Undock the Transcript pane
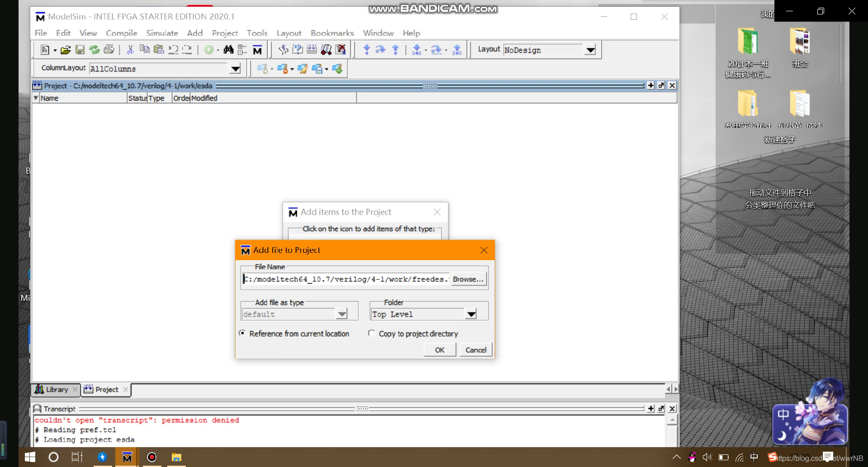 click(x=661, y=408)
